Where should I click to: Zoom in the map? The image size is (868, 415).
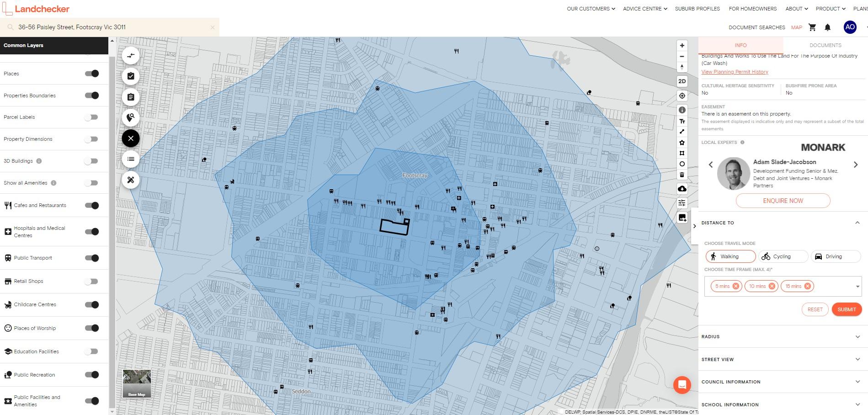pos(682,46)
